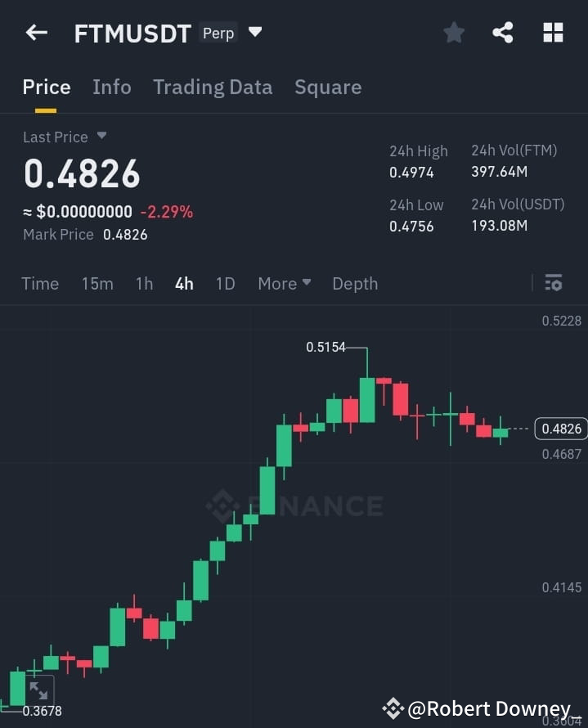Expand chart to fullscreen via bottom-left icon

click(x=36, y=691)
